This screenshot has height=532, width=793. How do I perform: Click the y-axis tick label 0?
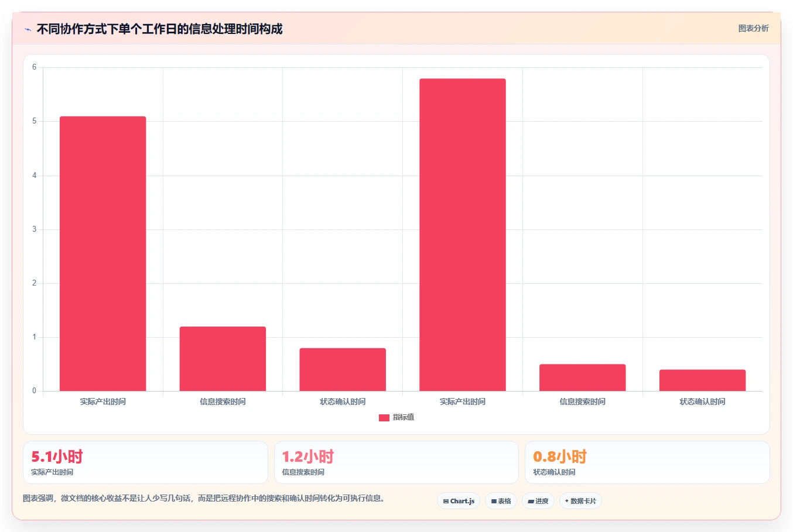coord(35,391)
